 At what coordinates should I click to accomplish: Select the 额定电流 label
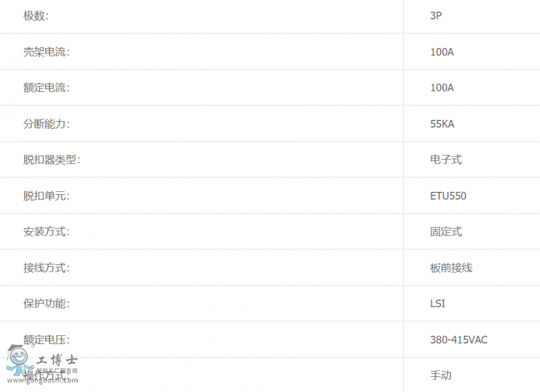point(47,88)
